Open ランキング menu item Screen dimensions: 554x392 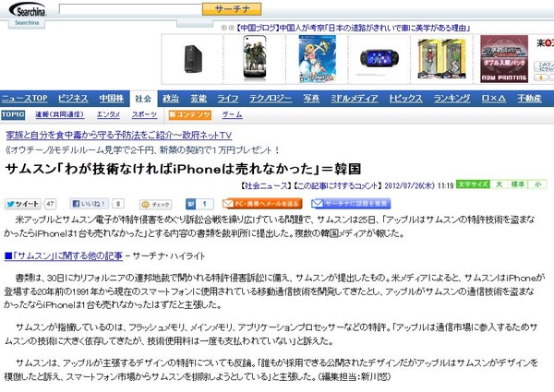click(x=452, y=98)
